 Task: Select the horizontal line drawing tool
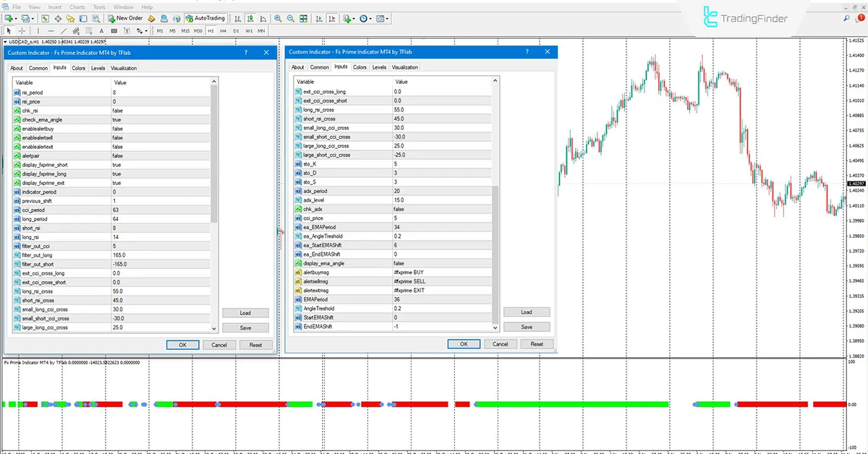click(x=51, y=31)
